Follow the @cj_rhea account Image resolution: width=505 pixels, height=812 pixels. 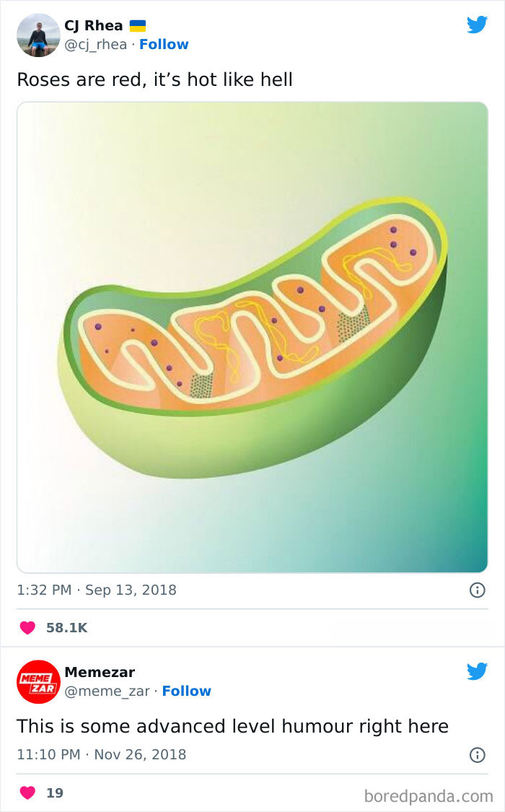[164, 44]
